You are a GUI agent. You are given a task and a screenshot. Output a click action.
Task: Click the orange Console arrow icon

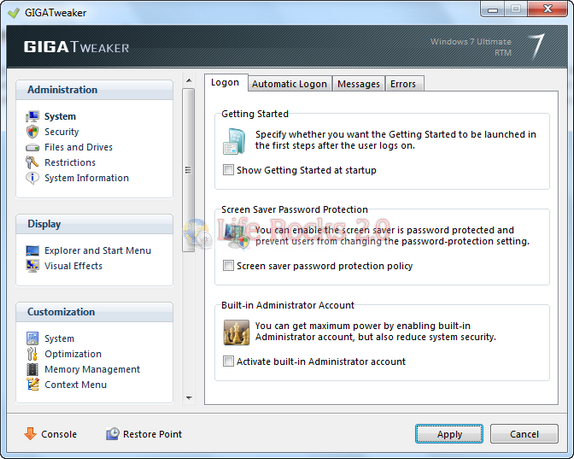(30, 433)
